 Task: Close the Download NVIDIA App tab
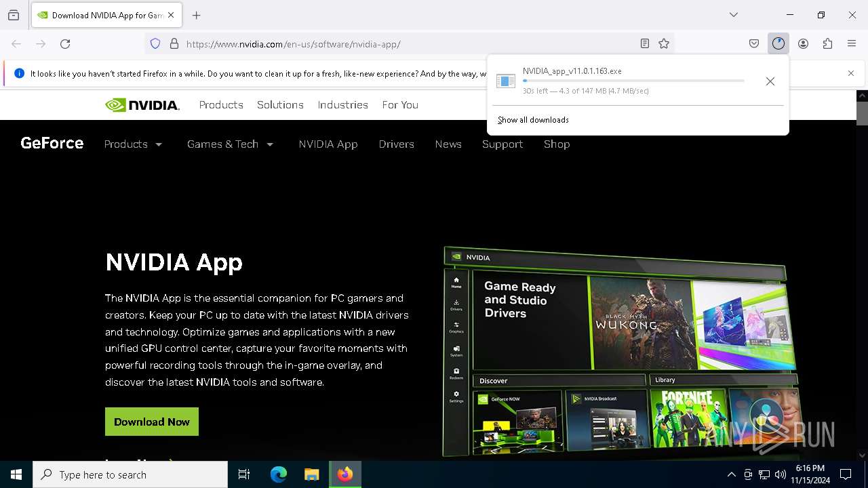pyautogui.click(x=171, y=15)
